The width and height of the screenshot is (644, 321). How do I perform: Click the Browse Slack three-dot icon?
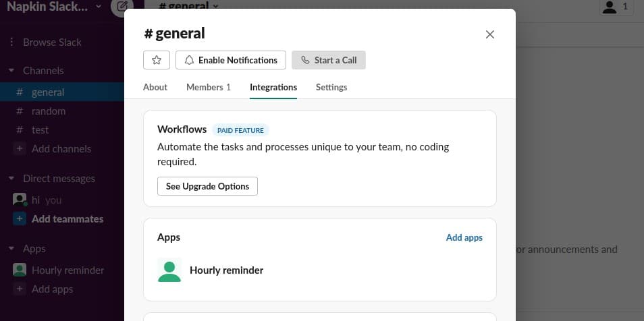point(12,42)
